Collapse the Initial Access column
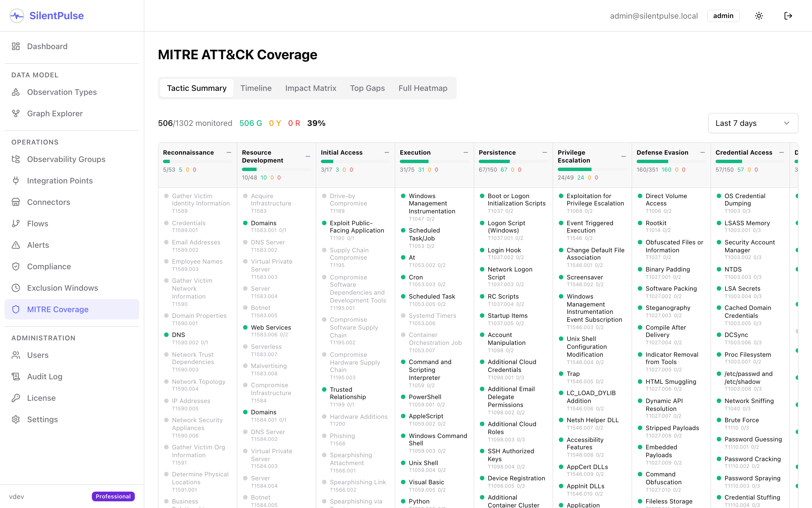The height and width of the screenshot is (508, 812). 387,152
